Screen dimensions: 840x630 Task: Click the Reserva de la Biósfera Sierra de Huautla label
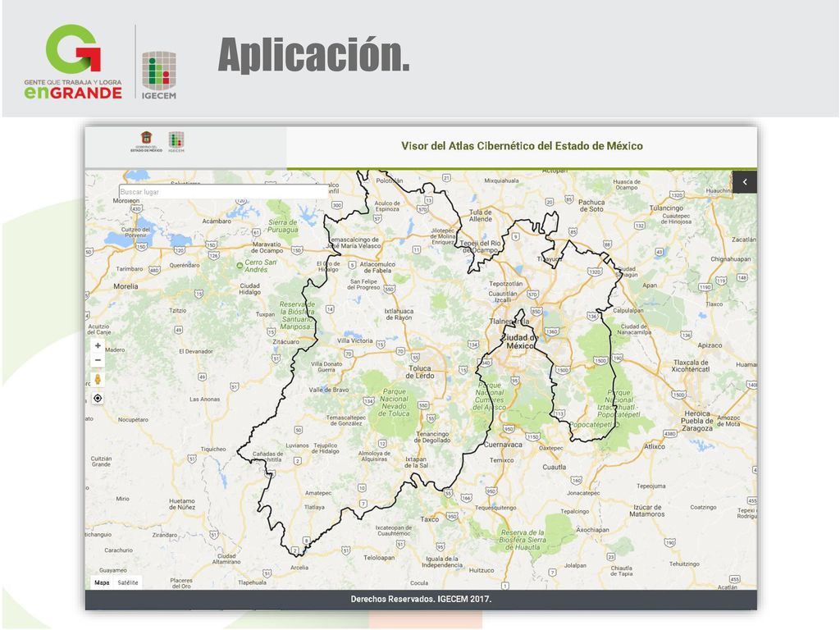pyautogui.click(x=521, y=540)
